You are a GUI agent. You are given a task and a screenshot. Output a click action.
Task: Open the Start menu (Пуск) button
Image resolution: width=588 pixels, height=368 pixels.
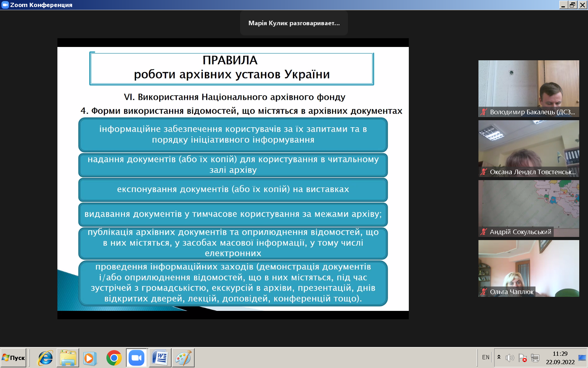click(13, 358)
